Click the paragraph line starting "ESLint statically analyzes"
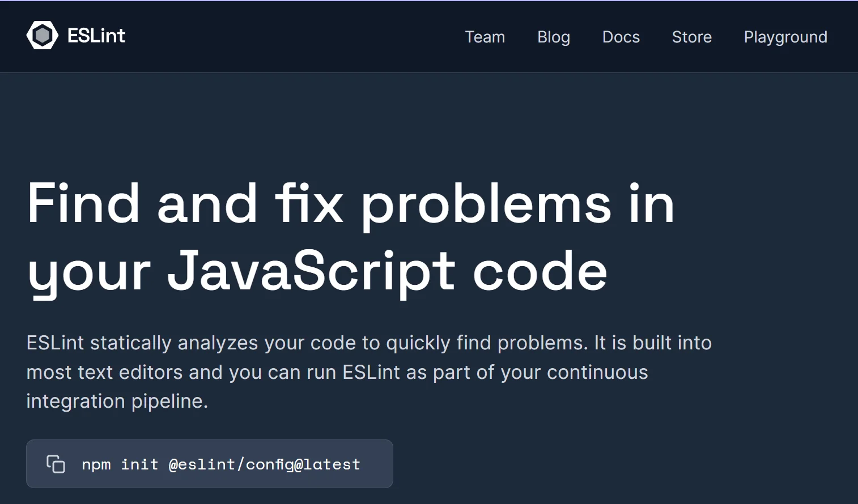The image size is (858, 504). tap(369, 343)
